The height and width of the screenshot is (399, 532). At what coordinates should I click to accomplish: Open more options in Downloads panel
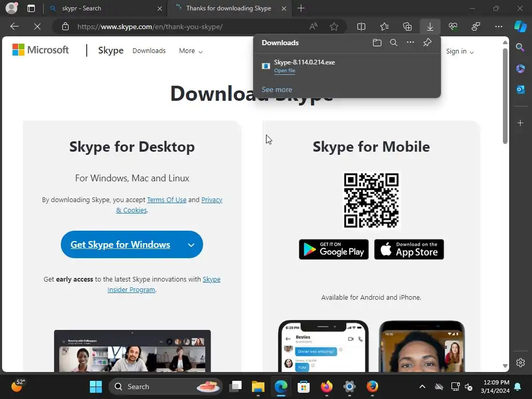coord(410,43)
